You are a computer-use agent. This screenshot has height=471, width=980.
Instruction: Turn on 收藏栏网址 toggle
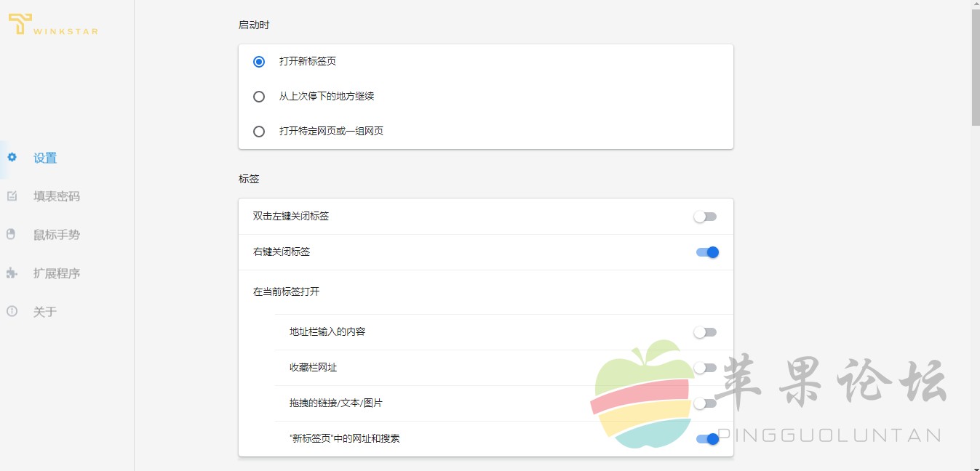705,368
